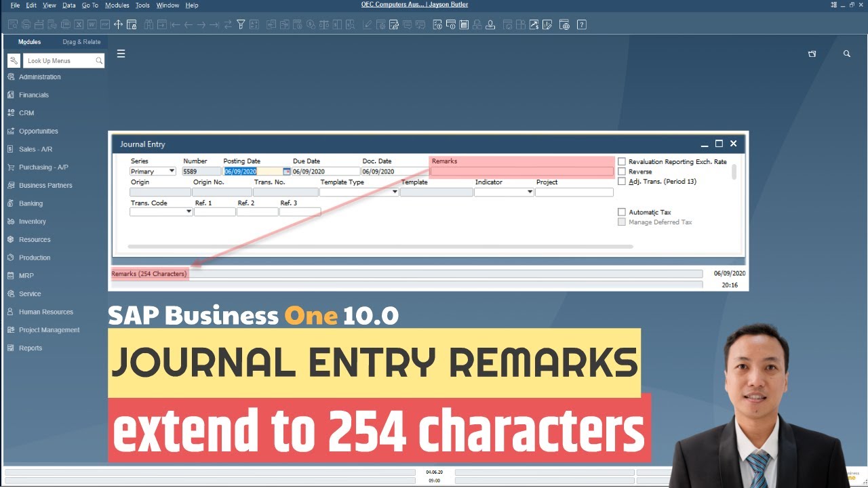
Task: Click the Look Up Menus search box
Action: (x=64, y=61)
